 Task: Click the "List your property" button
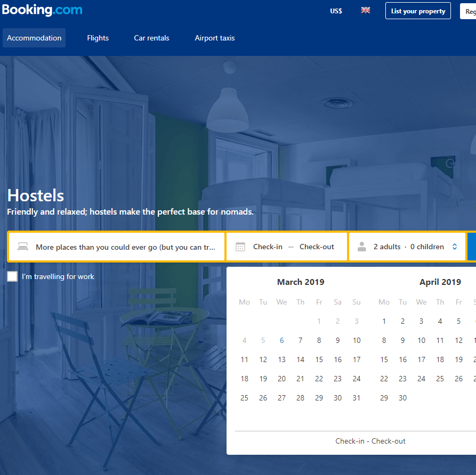(418, 11)
